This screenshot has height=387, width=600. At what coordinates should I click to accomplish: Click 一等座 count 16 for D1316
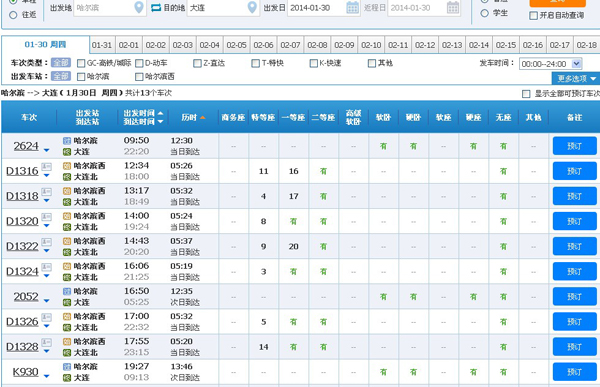point(293,171)
